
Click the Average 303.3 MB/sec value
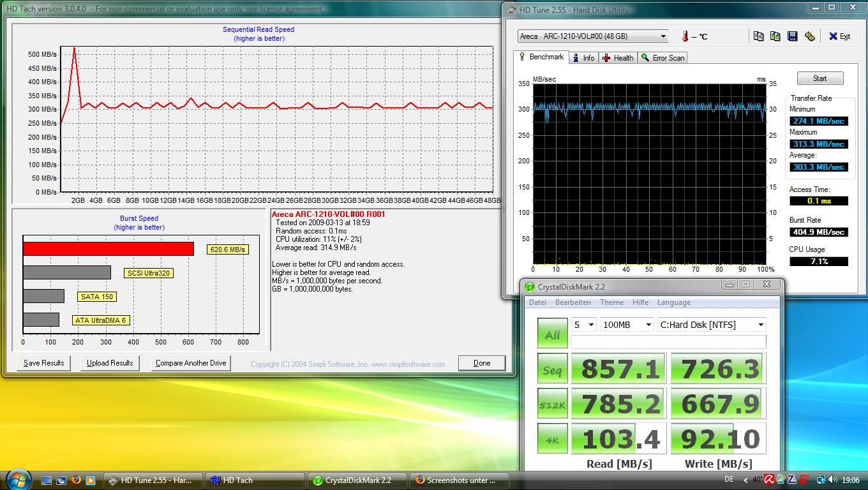819,167
